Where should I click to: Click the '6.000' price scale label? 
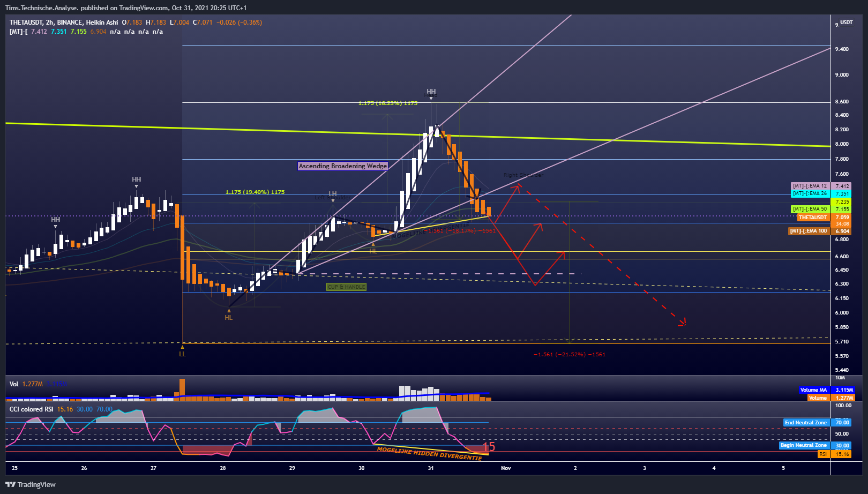[x=842, y=313]
